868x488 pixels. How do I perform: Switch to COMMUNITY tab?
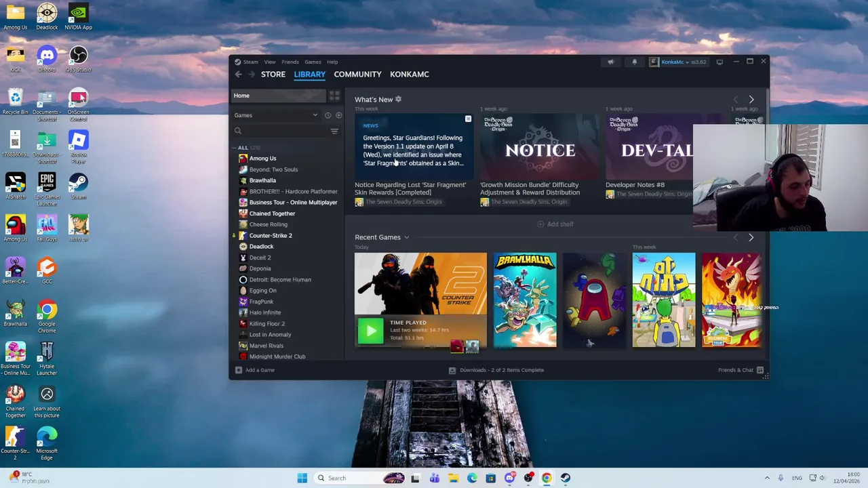tap(357, 75)
